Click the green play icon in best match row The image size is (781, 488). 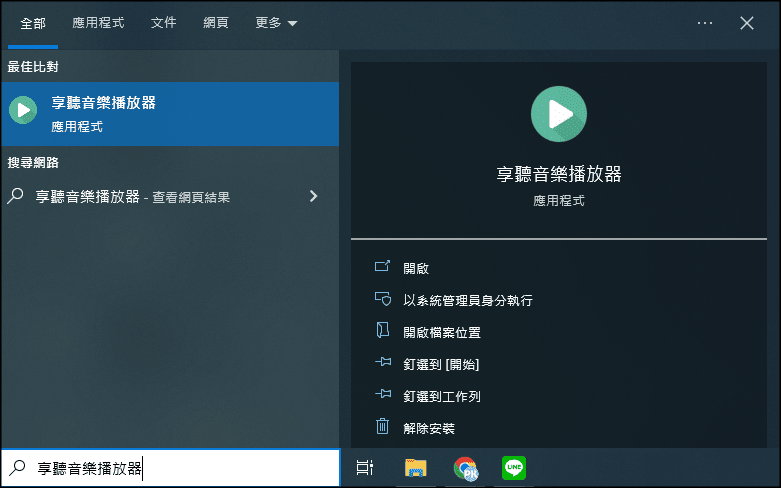tap(23, 110)
